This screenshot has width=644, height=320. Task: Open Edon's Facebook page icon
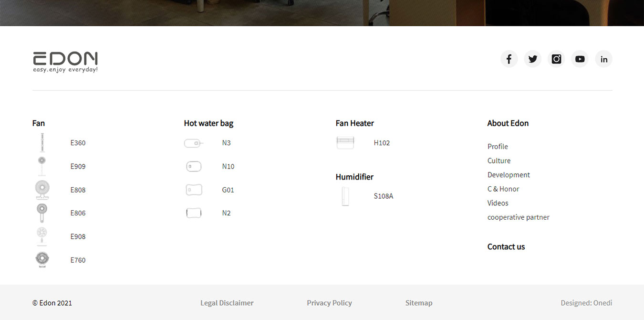509,59
